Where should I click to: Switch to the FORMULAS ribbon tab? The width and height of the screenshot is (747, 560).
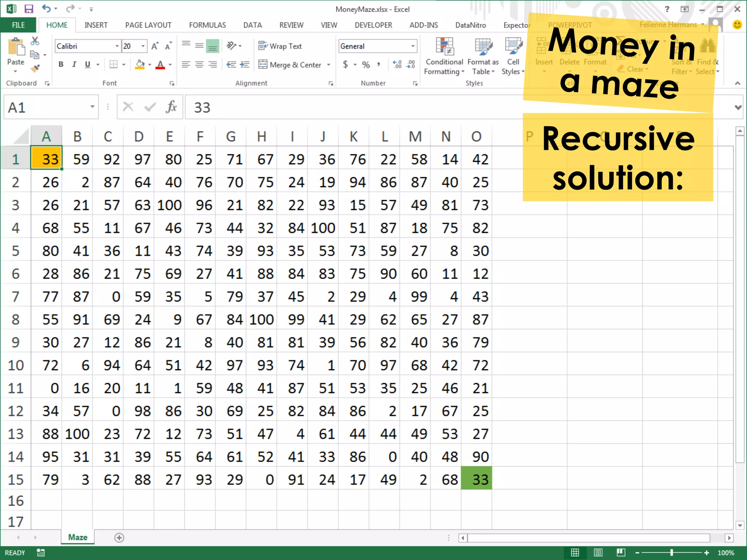point(207,25)
